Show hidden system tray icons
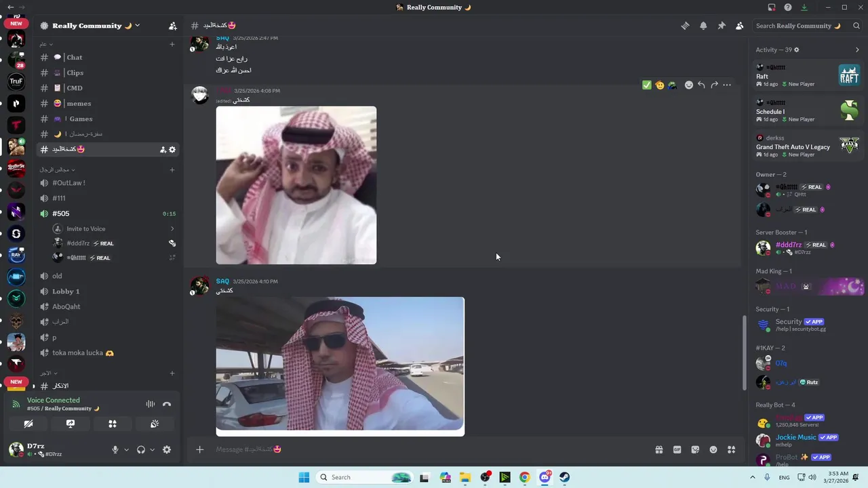 click(752, 477)
